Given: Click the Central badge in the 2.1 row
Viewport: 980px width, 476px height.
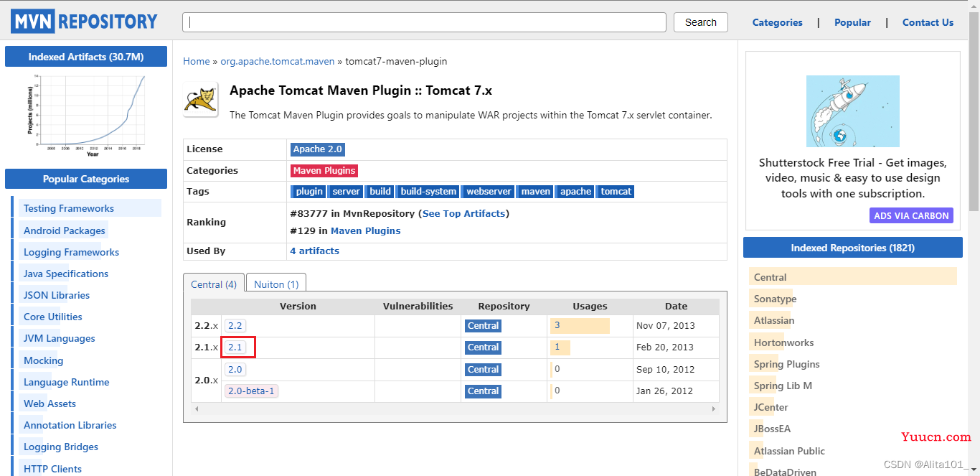Looking at the screenshot, I should pos(483,347).
